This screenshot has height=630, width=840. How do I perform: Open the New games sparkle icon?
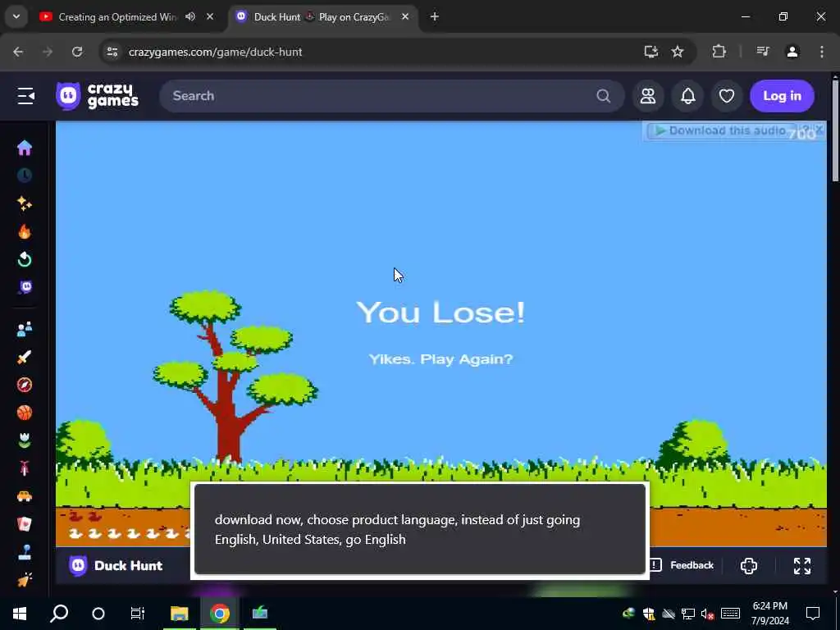coord(24,203)
